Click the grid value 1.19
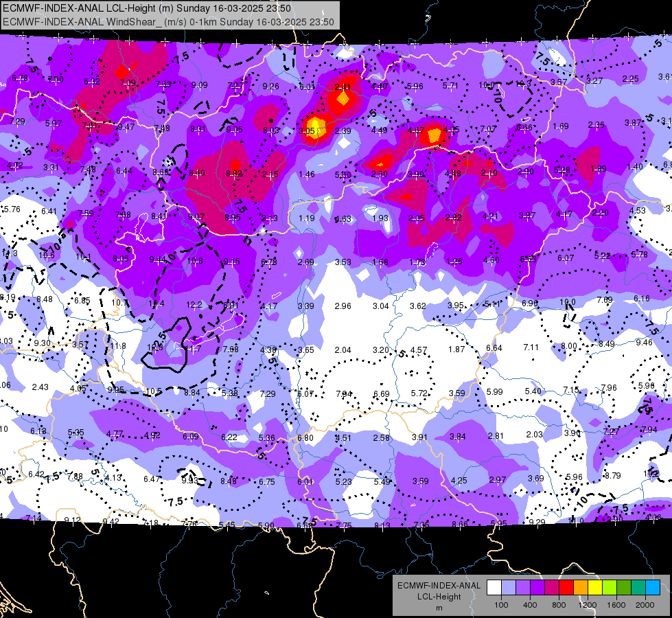Screen dimensions: 672x618 (306, 218)
